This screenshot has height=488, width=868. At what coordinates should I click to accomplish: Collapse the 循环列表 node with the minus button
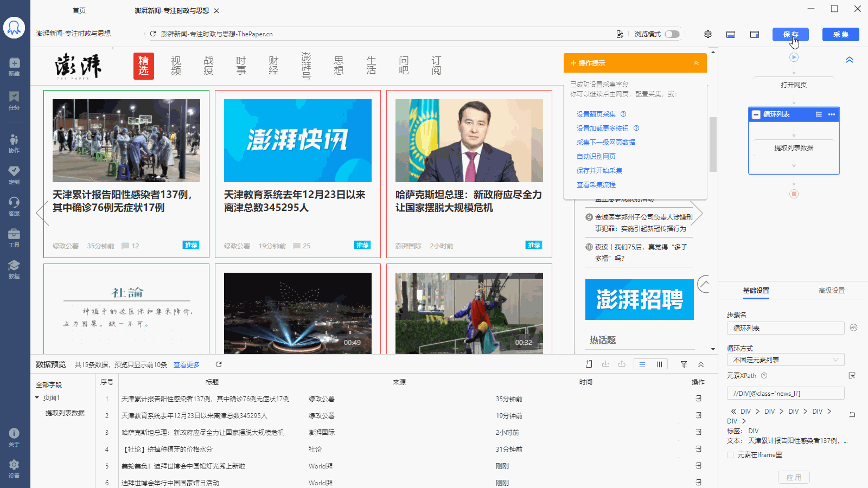756,114
